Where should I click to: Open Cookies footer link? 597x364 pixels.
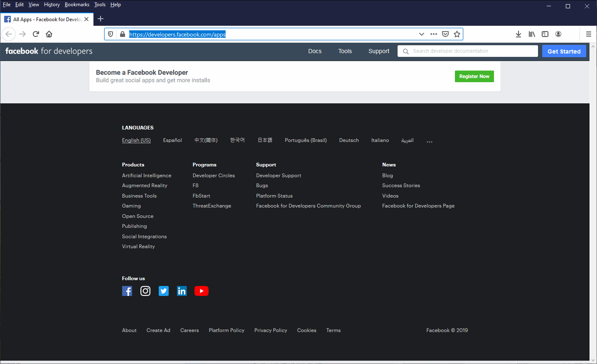307,330
